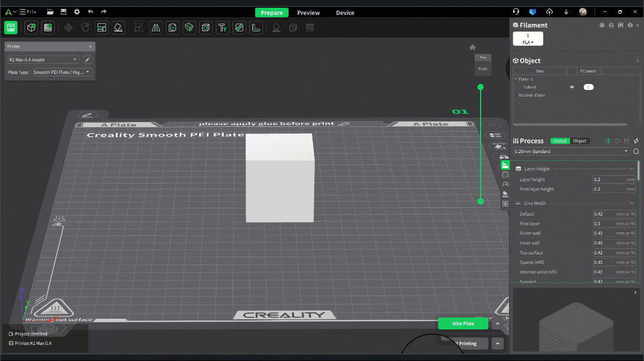Image resolution: width=644 pixels, height=361 pixels.
Task: Click the cloud upload icon
Action: (x=549, y=12)
